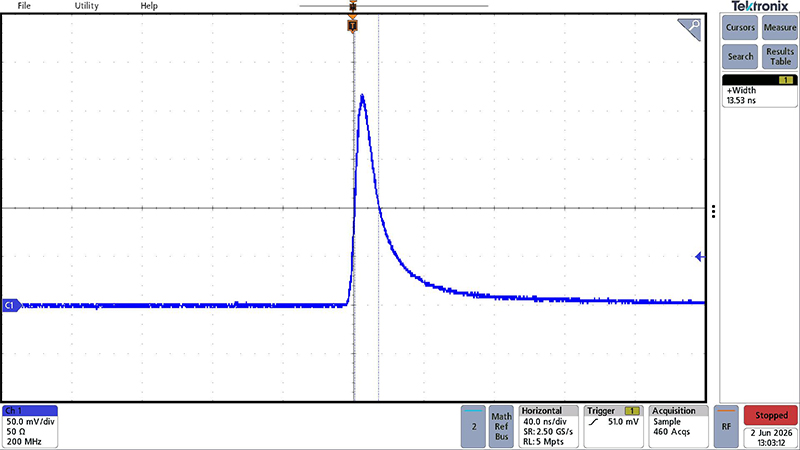Open the Results Table

780,57
